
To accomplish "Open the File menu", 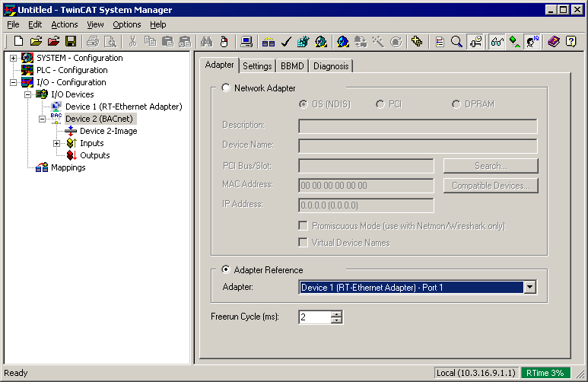I will click(13, 24).
